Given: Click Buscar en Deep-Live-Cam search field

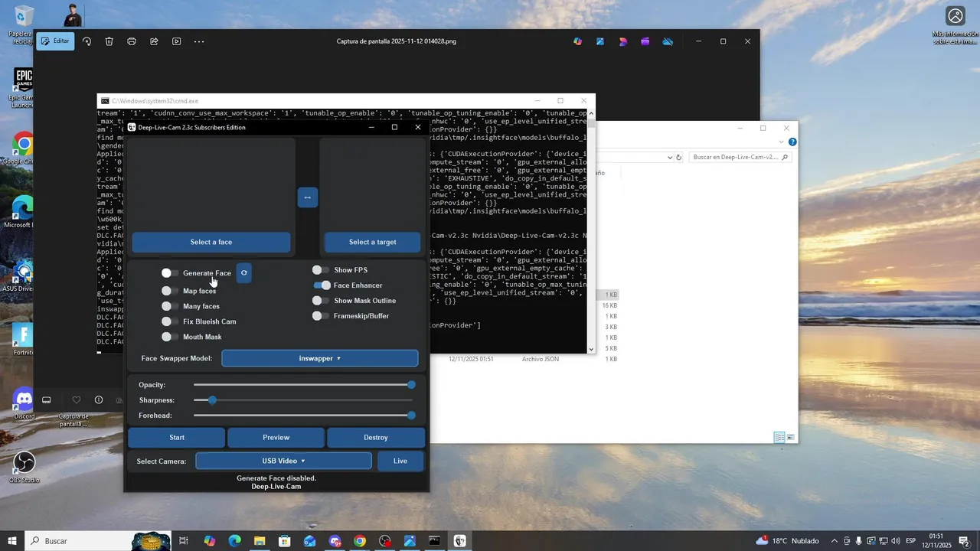Looking at the screenshot, I should [739, 157].
